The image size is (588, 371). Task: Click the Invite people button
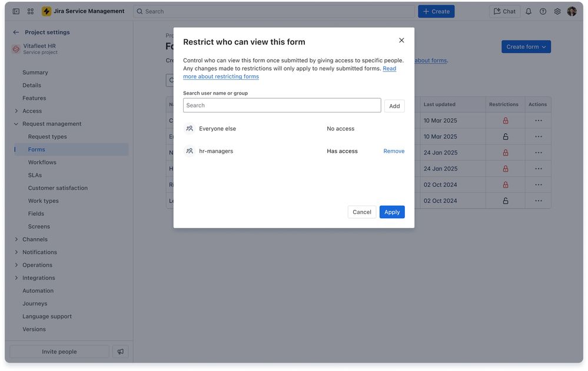tap(59, 352)
